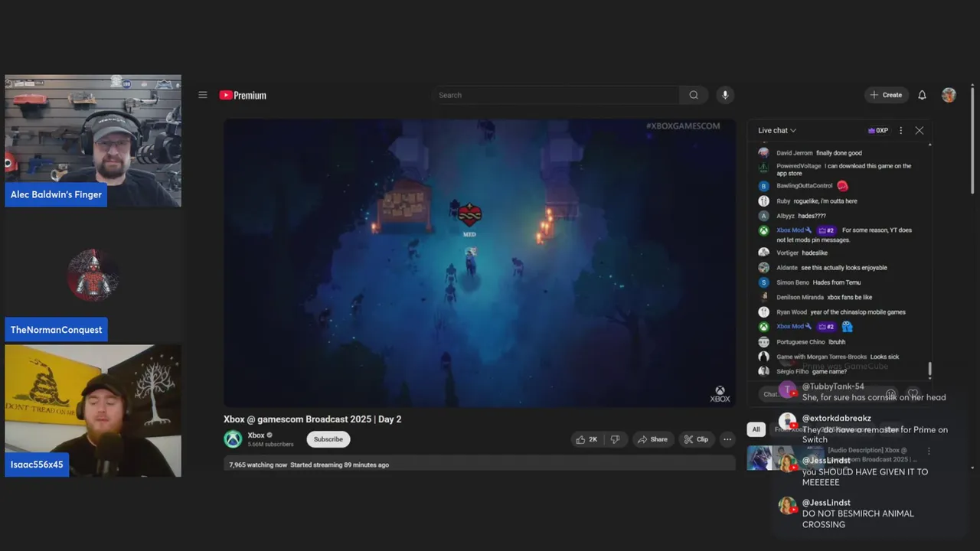Viewport: 980px width, 551px height.
Task: Click Aldante's chat avatar
Action: (x=763, y=268)
